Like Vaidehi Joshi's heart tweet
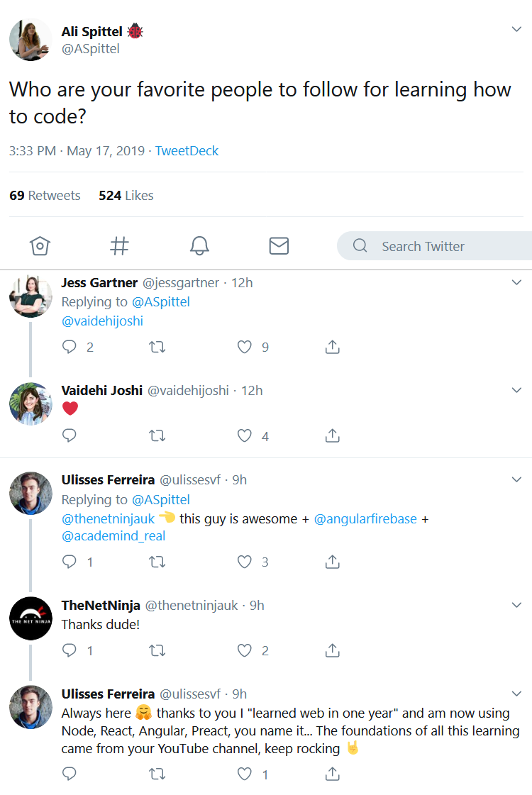 click(245, 435)
